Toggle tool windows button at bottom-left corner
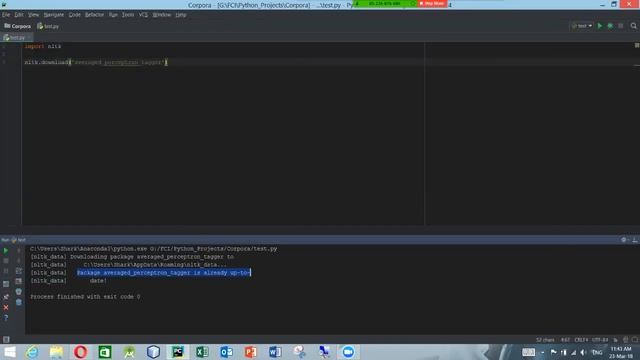Screen dimensions: 640x360 [x=6, y=339]
